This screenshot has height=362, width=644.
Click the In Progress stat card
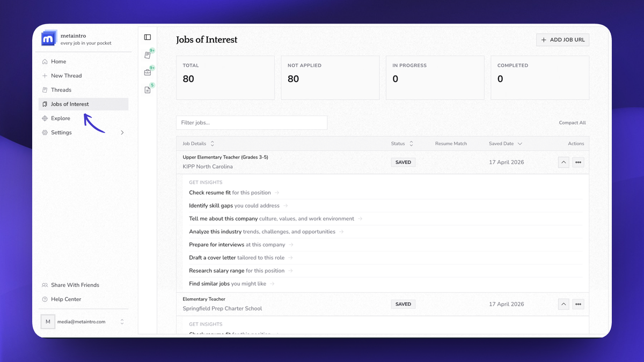(435, 78)
